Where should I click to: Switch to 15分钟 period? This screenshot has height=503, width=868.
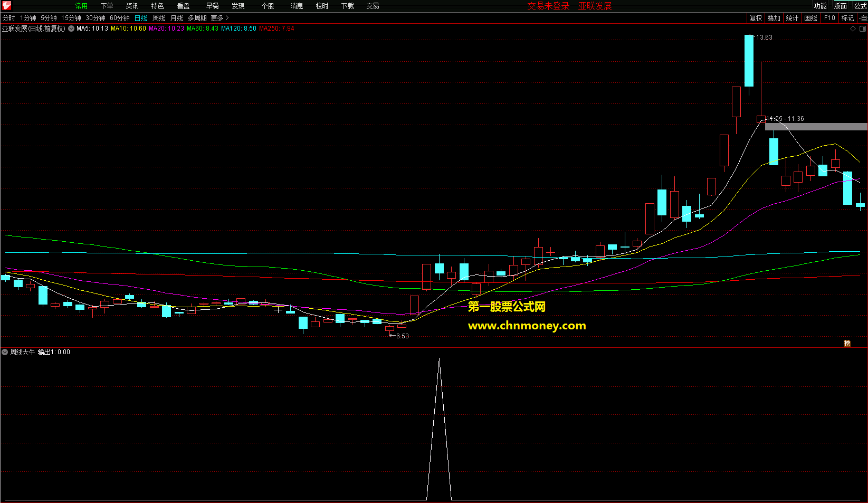pyautogui.click(x=71, y=18)
